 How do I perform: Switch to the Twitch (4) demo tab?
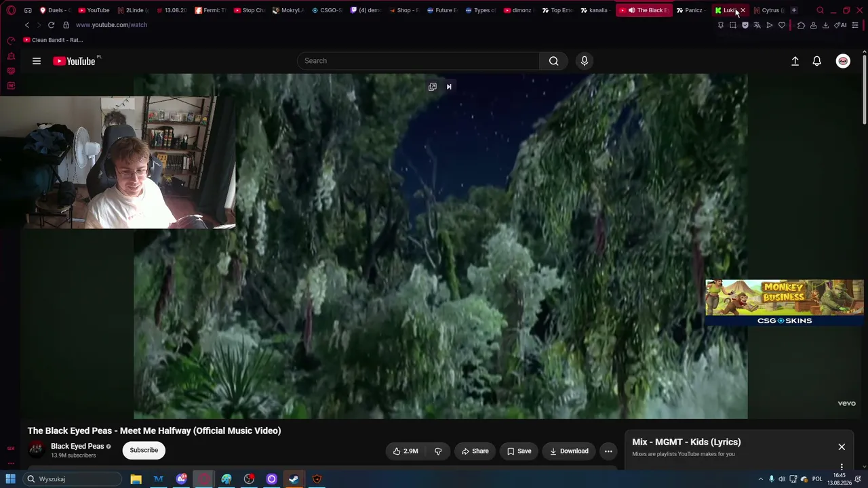tap(366, 10)
